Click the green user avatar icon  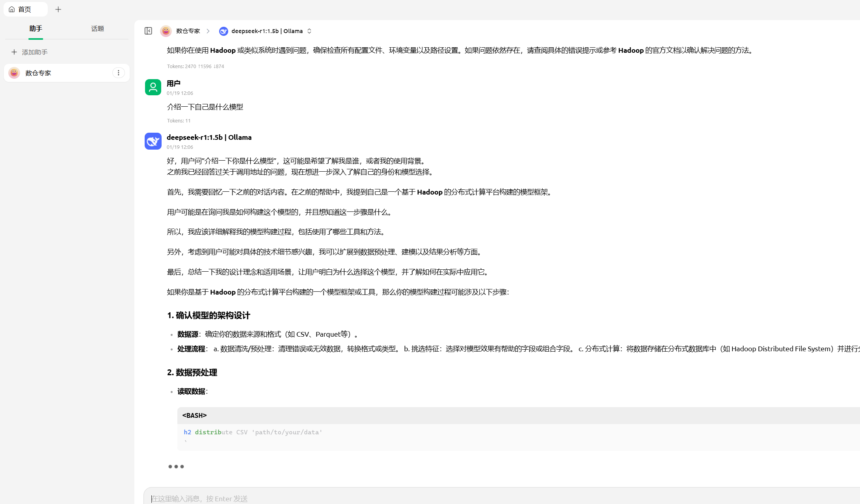[x=153, y=87]
